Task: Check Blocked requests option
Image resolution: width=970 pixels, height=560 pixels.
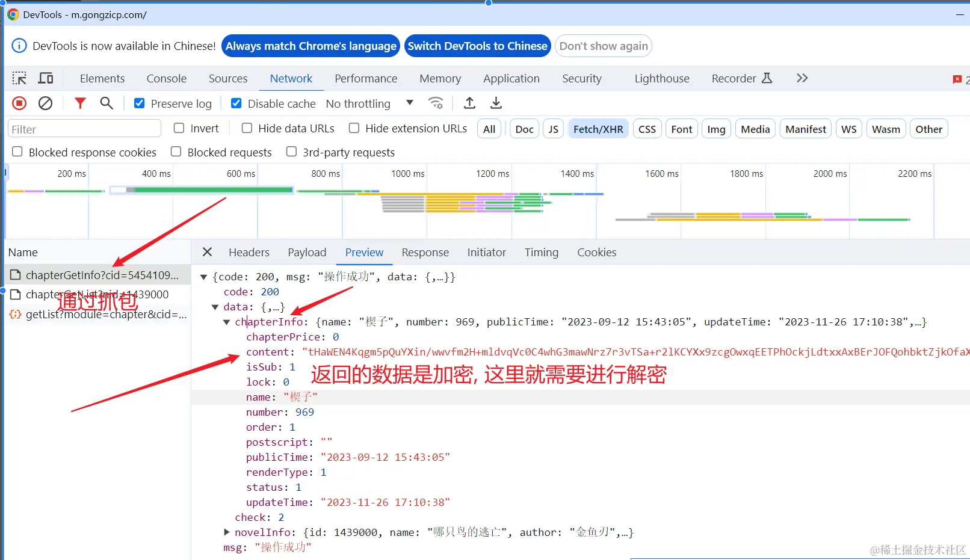Action: pyautogui.click(x=176, y=152)
